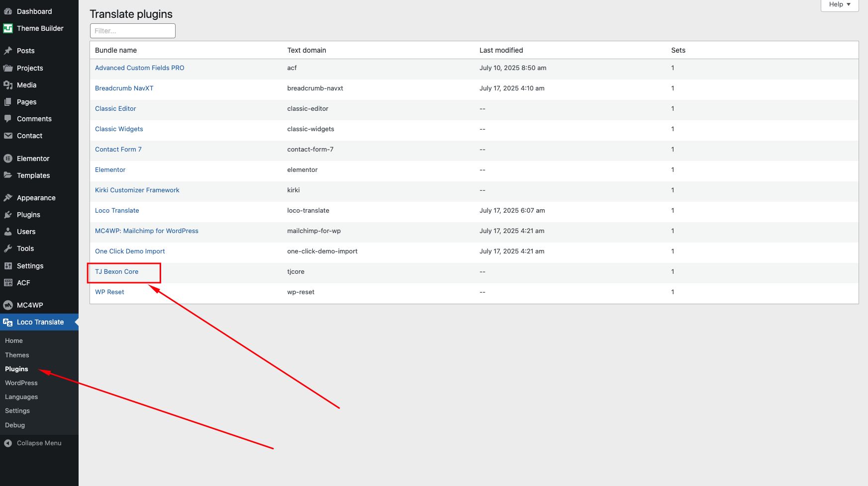Screen dimensions: 868x486
Task: Expand the Help dropdown
Action: [x=839, y=4]
